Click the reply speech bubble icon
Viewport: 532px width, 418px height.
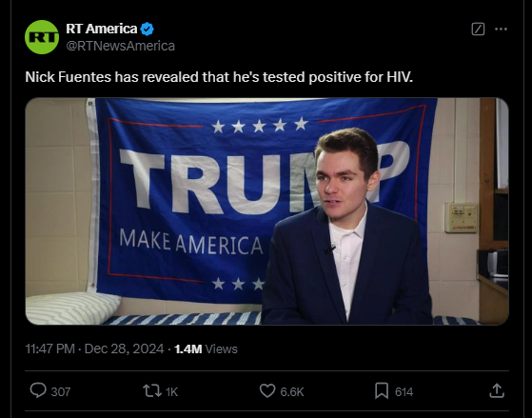click(x=38, y=390)
